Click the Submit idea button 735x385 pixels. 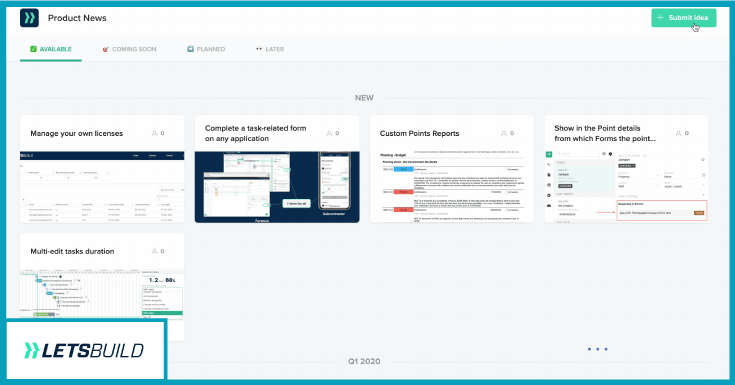pos(683,18)
